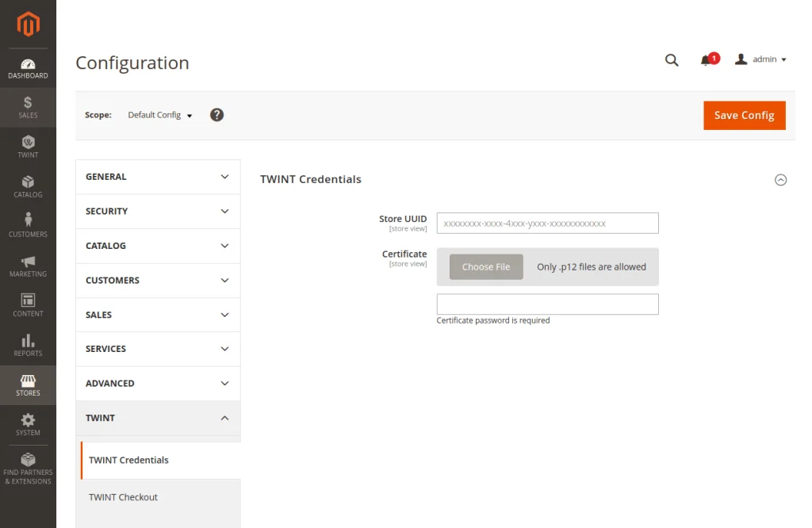Click the 'Certificate password is required' note
This screenshot has height=528, width=812.
493,320
